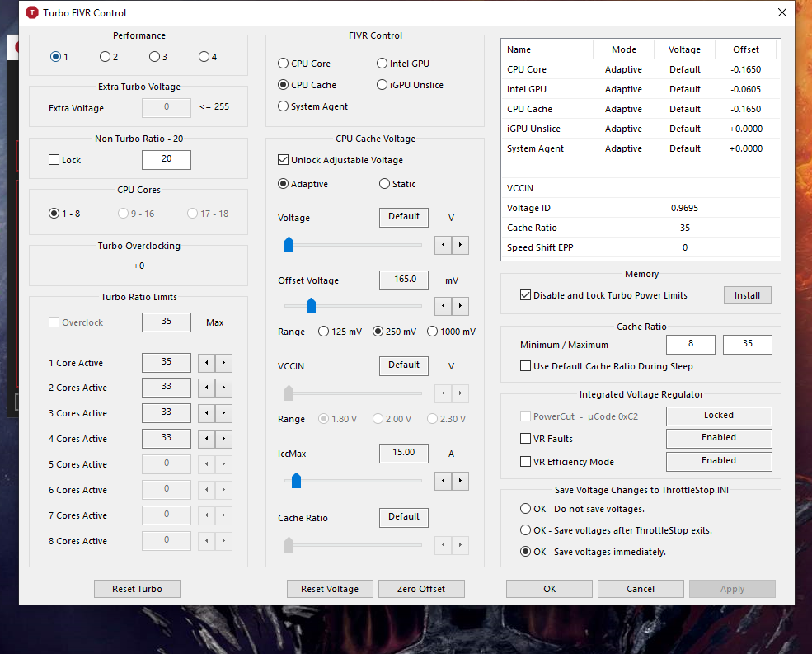Click the Reset Turbo button
The height and width of the screenshot is (654, 812).
click(x=137, y=589)
